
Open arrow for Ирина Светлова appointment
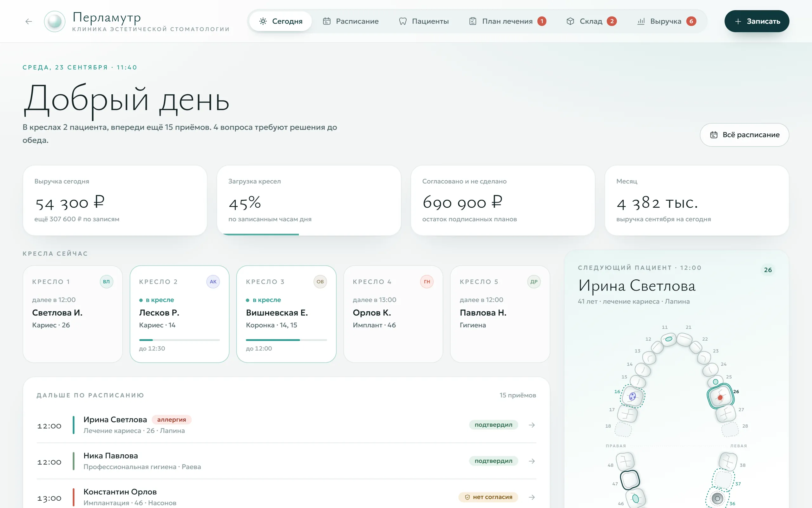point(532,425)
